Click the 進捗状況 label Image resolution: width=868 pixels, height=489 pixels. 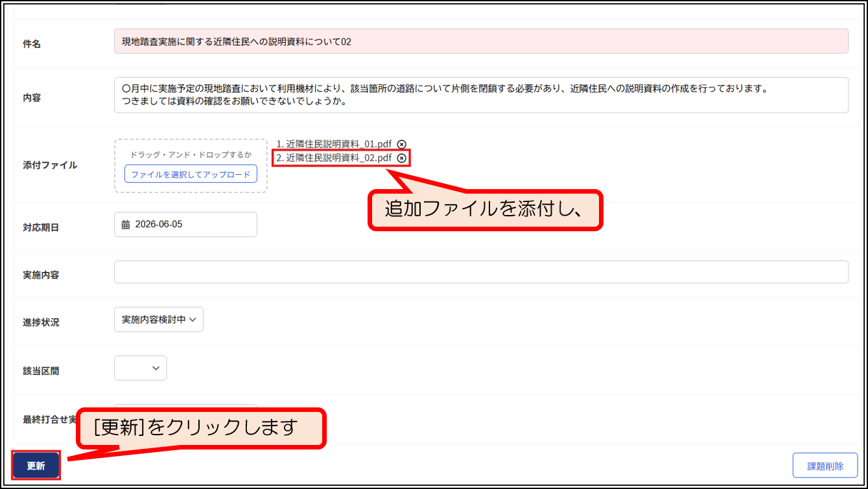click(x=41, y=323)
